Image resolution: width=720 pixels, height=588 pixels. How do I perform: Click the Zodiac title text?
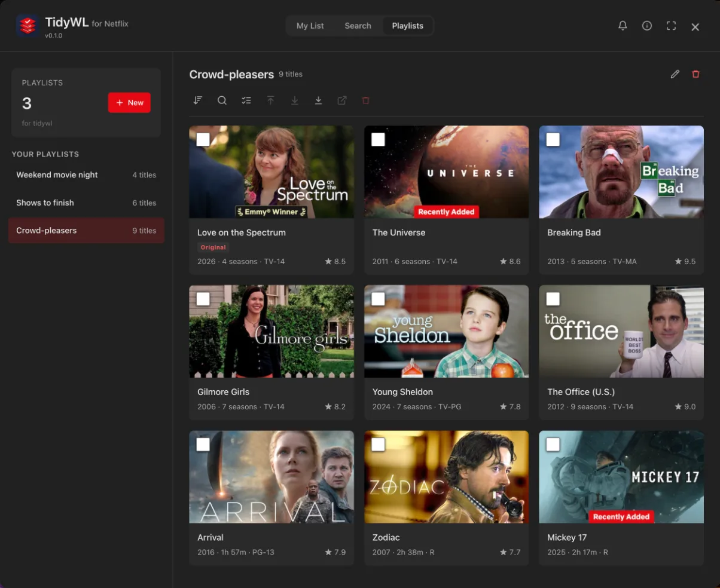click(x=386, y=538)
